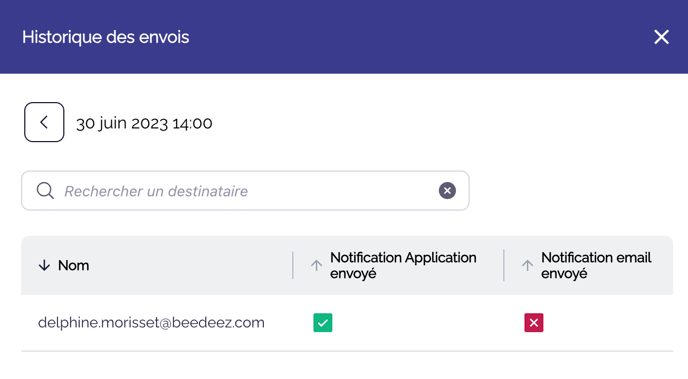Sort the table by the Nom header label
688x379 pixels.
[x=74, y=265]
